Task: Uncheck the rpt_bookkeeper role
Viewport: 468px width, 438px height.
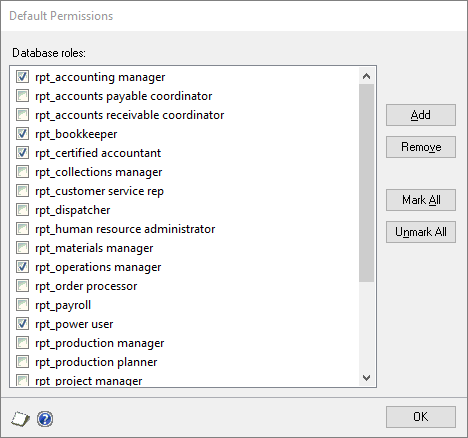Action: [x=22, y=134]
